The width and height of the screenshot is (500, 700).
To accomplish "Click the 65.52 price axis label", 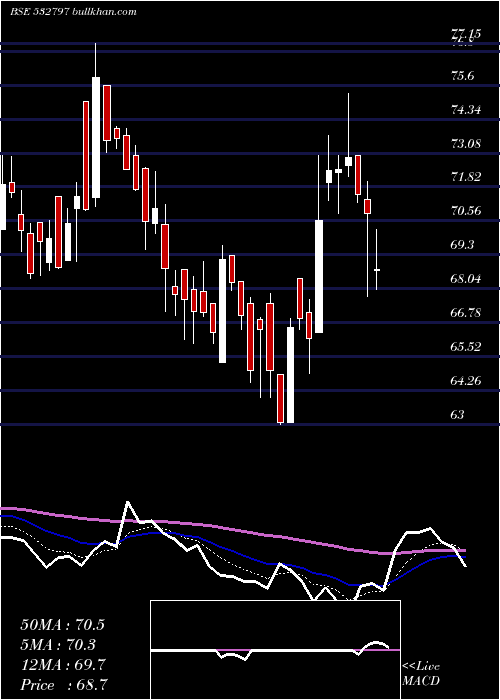I will pyautogui.click(x=466, y=346).
